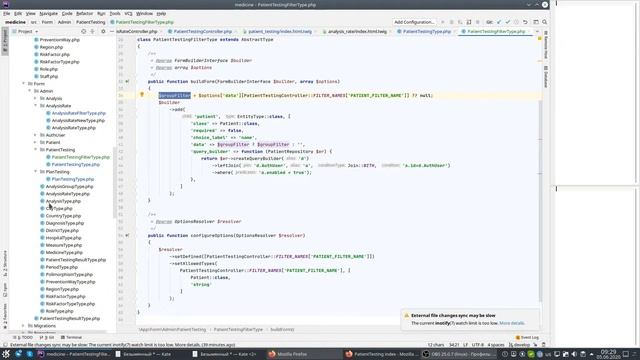This screenshot has width=640, height=360.
Task: Collapse the PatientTesting folder
Action: (x=36, y=150)
